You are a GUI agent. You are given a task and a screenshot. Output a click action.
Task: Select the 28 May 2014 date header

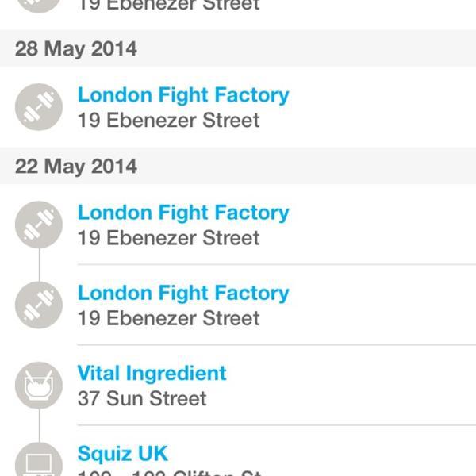[x=76, y=49]
